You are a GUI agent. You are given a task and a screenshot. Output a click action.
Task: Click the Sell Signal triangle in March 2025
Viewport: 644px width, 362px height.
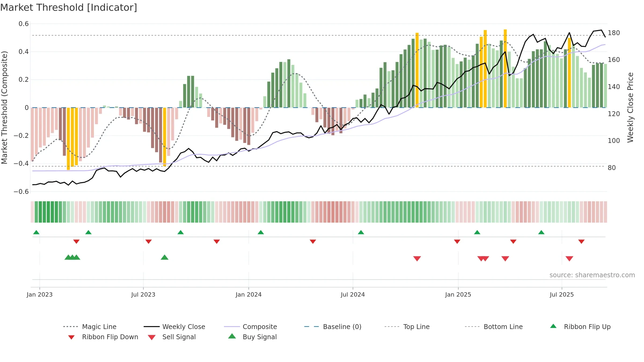click(x=505, y=259)
